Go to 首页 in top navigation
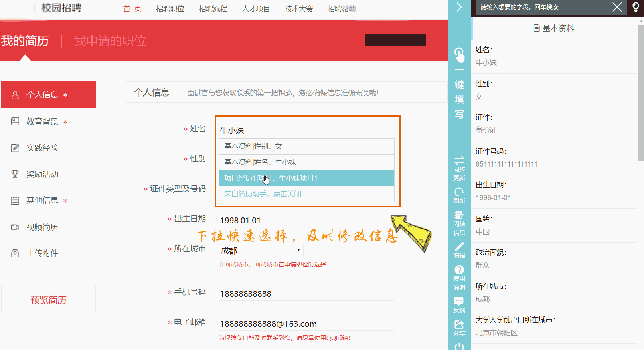The image size is (644, 350). pyautogui.click(x=132, y=9)
